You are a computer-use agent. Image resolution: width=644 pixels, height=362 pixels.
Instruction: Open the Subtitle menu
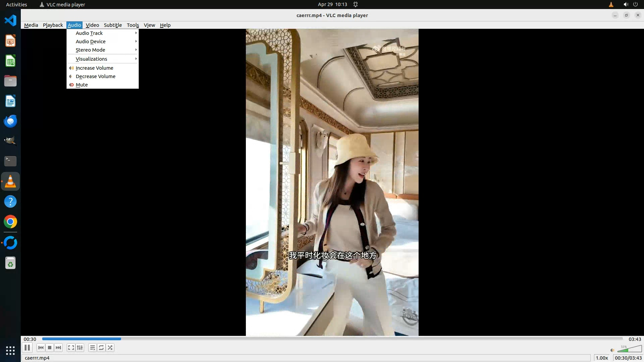pos(113,25)
